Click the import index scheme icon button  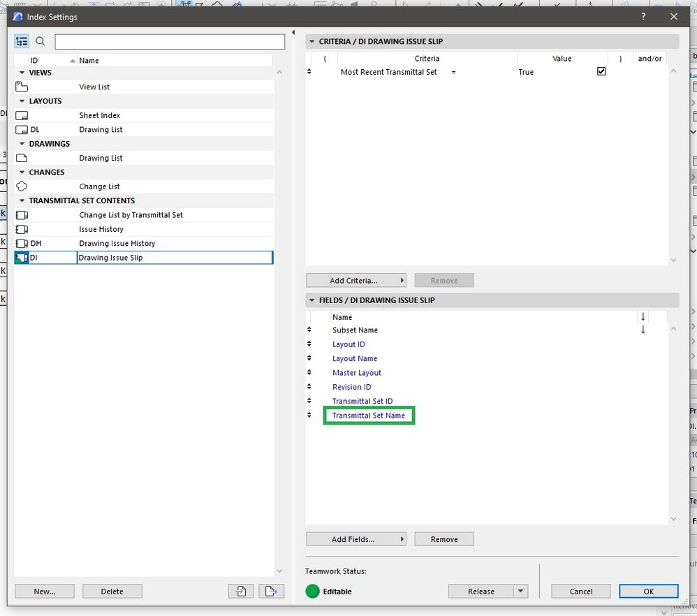pyautogui.click(x=241, y=591)
